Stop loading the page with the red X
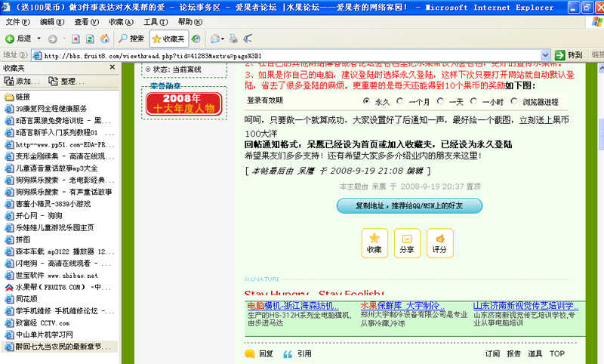 pyautogui.click(x=76, y=39)
